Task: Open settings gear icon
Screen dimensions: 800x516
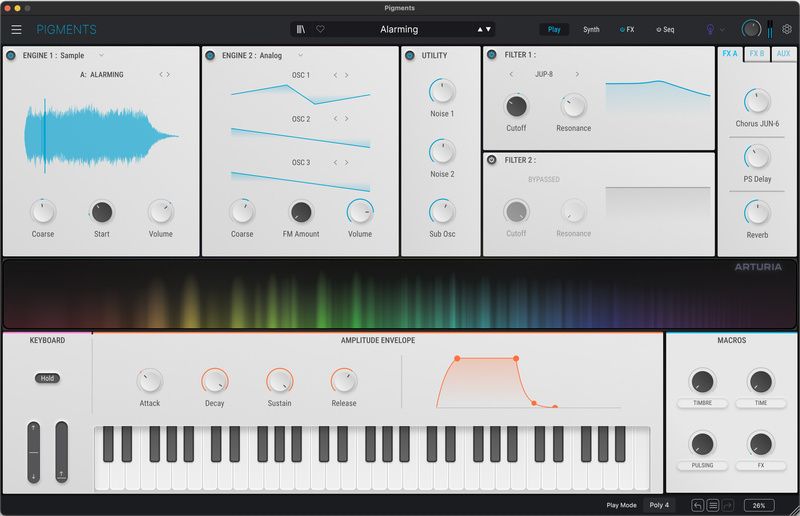Action: (787, 29)
